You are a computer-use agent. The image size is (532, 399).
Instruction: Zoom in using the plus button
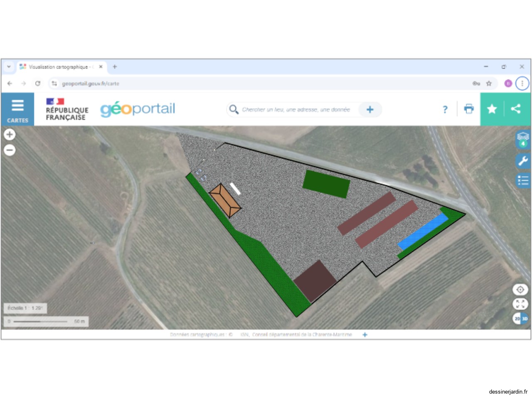pos(9,134)
